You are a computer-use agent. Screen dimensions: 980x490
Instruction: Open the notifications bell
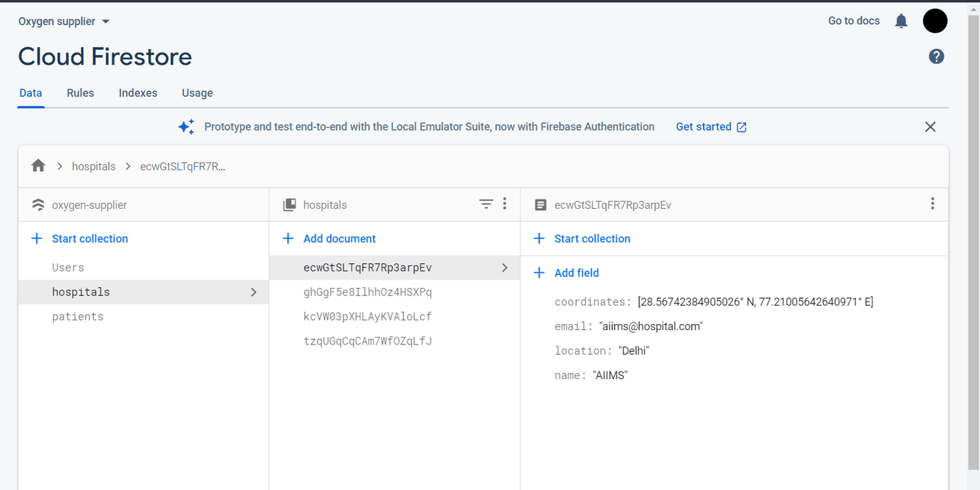[x=901, y=21]
